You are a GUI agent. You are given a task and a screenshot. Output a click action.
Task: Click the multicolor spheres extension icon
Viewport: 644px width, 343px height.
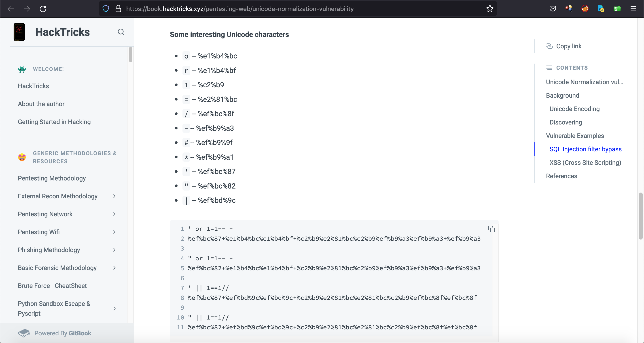click(x=569, y=9)
